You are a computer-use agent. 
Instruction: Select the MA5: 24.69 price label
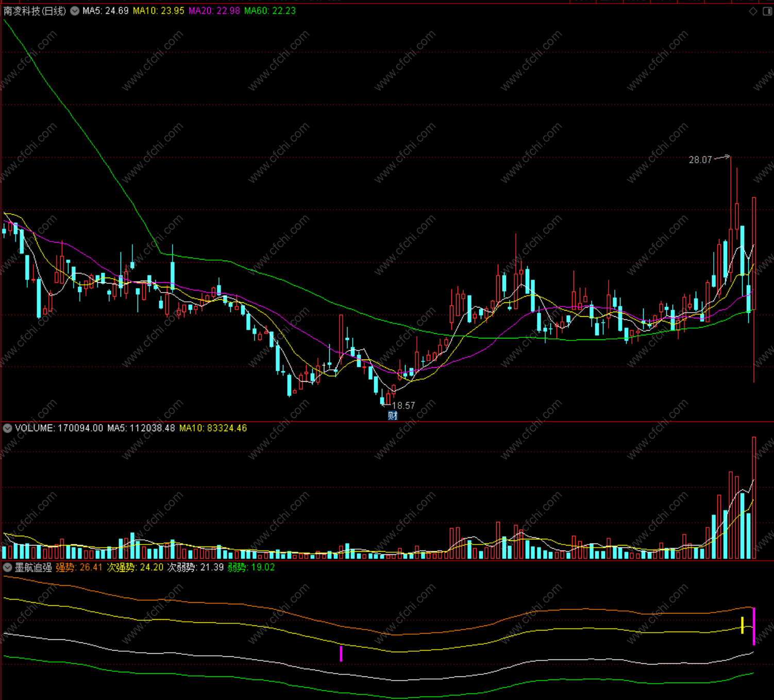(105, 11)
